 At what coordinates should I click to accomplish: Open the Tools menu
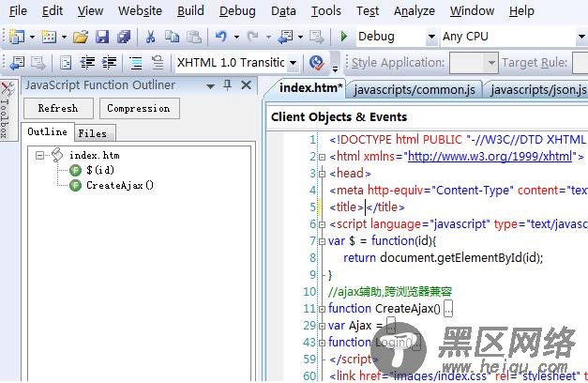point(325,11)
